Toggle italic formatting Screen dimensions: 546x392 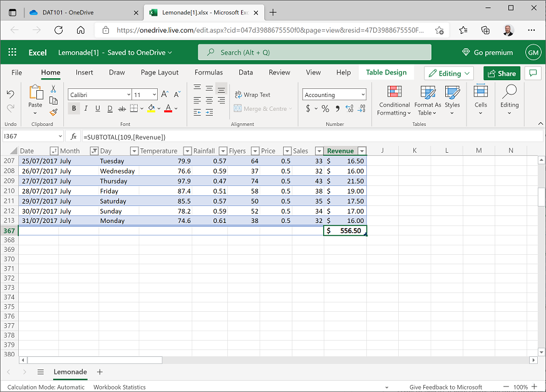pos(85,108)
